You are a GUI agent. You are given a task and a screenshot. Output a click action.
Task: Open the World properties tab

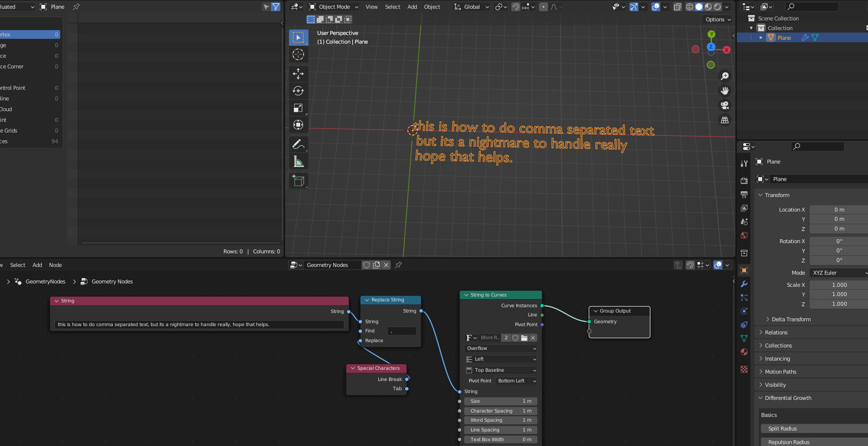tap(744, 235)
